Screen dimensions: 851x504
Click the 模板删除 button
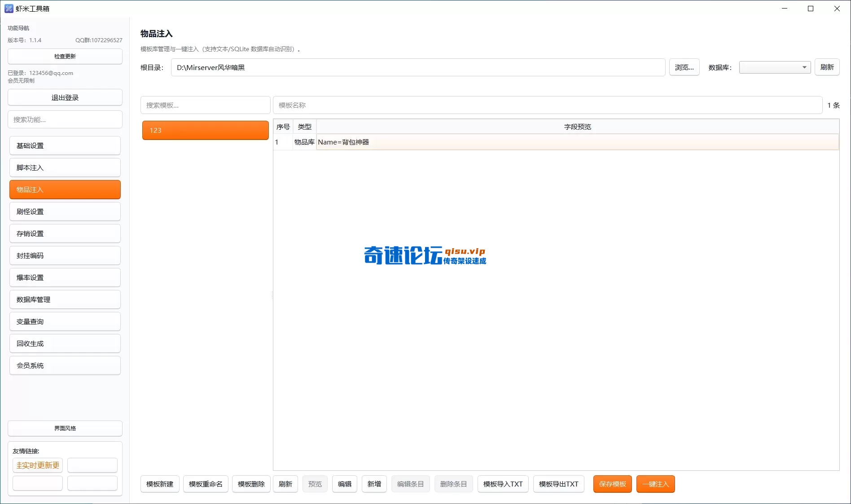pos(251,484)
